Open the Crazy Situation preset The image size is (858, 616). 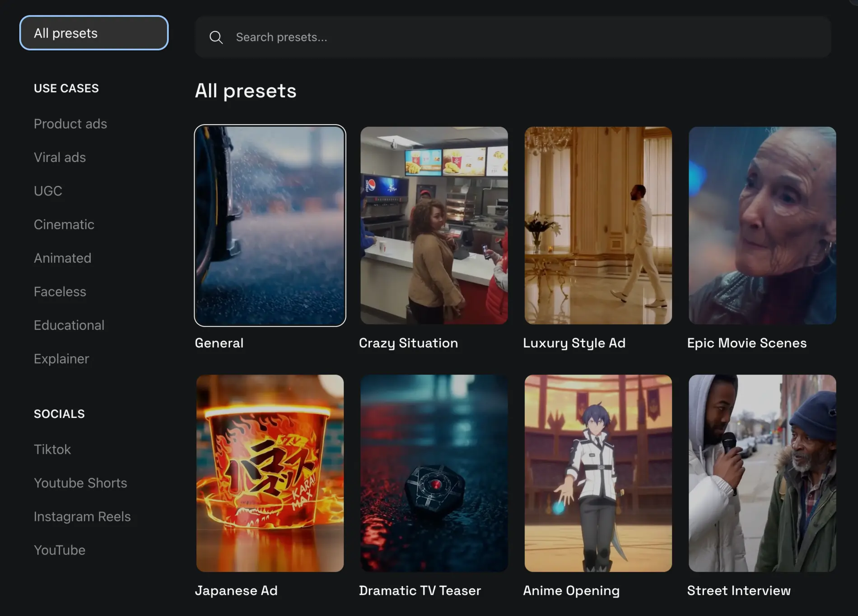434,226
